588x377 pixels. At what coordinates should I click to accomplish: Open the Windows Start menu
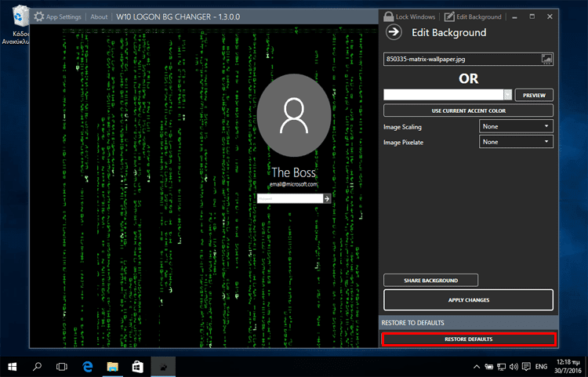[12, 367]
